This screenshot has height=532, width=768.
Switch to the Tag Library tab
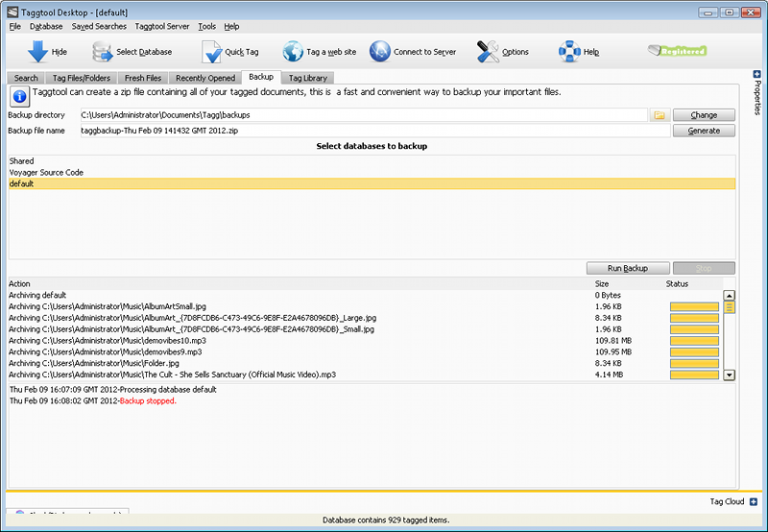[307, 78]
